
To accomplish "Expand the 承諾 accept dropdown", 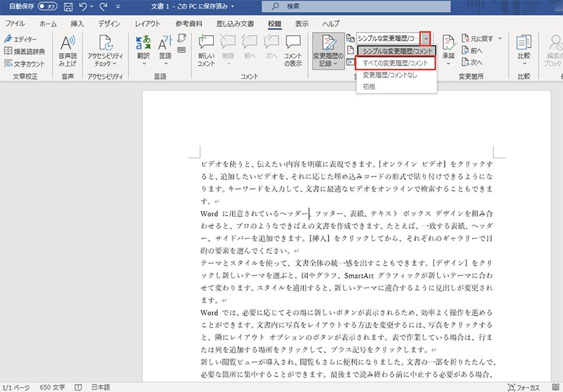I will pos(449,63).
